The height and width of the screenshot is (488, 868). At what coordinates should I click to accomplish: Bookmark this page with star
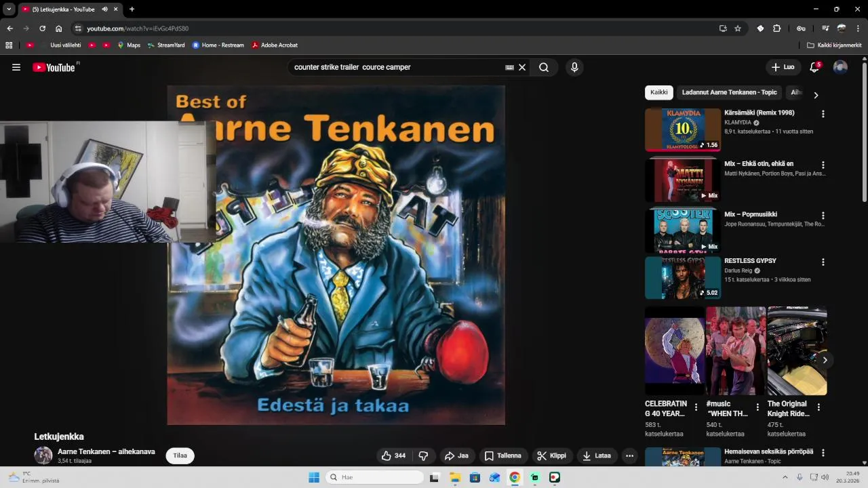738,28
